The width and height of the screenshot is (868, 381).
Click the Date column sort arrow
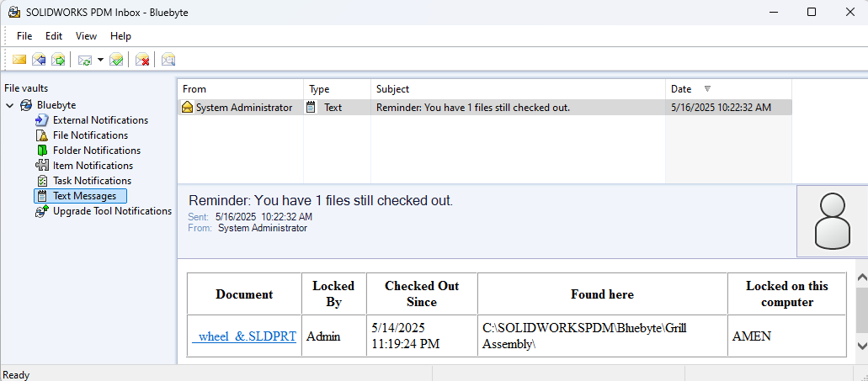707,89
